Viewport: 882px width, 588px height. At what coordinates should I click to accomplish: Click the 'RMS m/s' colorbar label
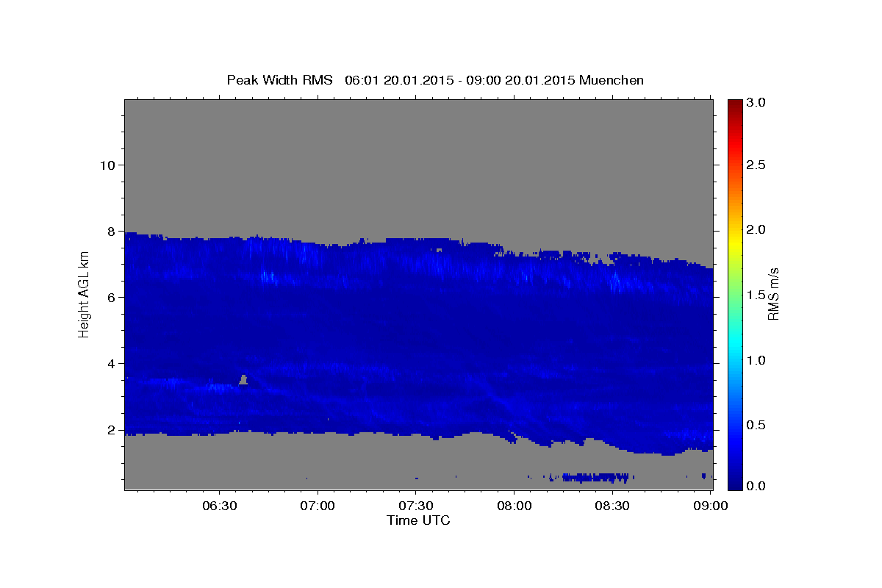pos(773,295)
